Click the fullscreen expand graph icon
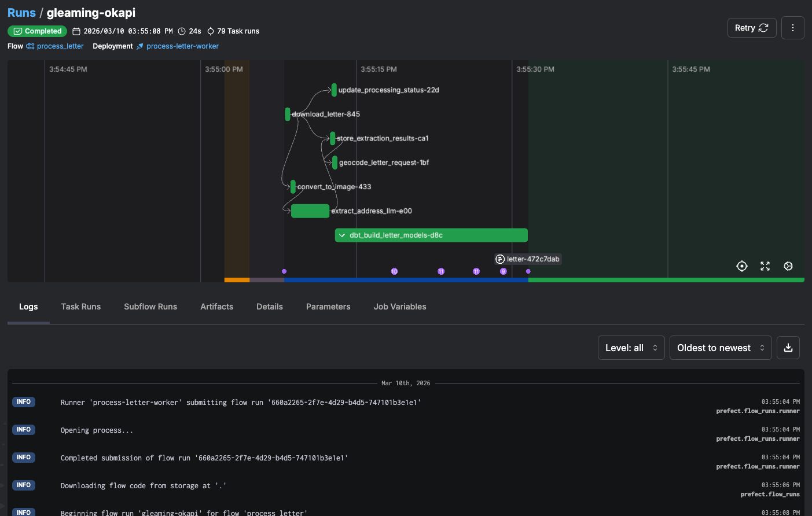Image resolution: width=812 pixels, height=516 pixels. click(x=765, y=266)
